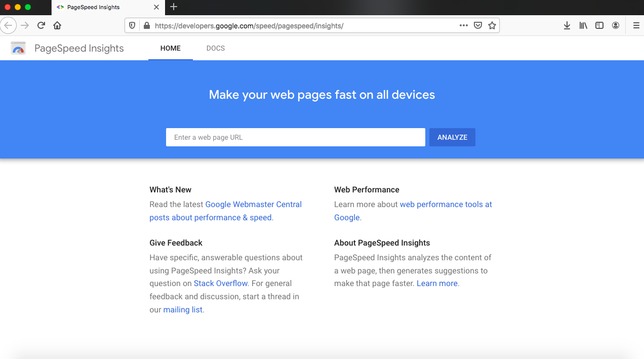Click the Make your web pages fast headline
This screenshot has height=359, width=644.
tap(322, 95)
